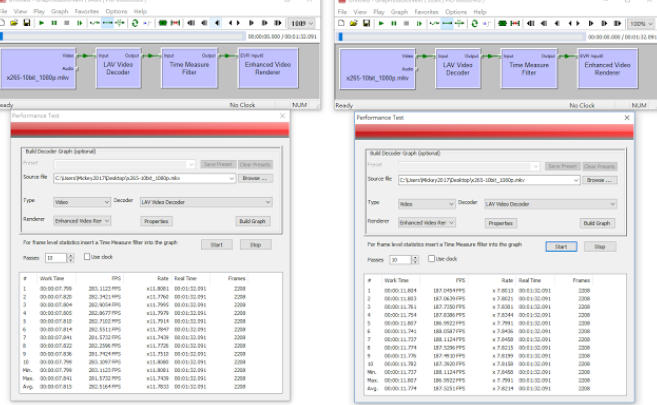Click the red progress bar in right Performance Test

click(x=494, y=132)
